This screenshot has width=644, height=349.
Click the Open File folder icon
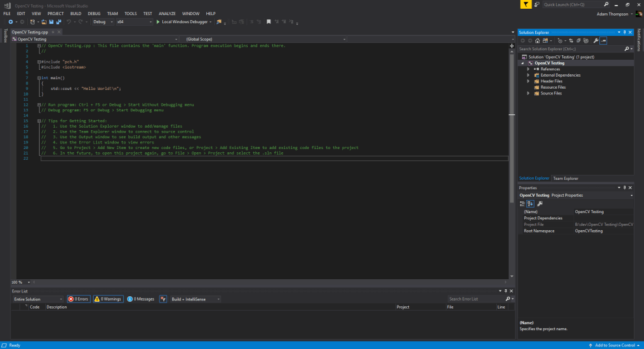tap(43, 22)
